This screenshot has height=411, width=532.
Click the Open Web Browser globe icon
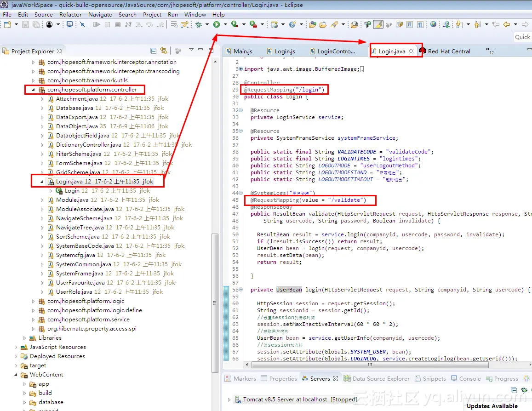click(433, 24)
